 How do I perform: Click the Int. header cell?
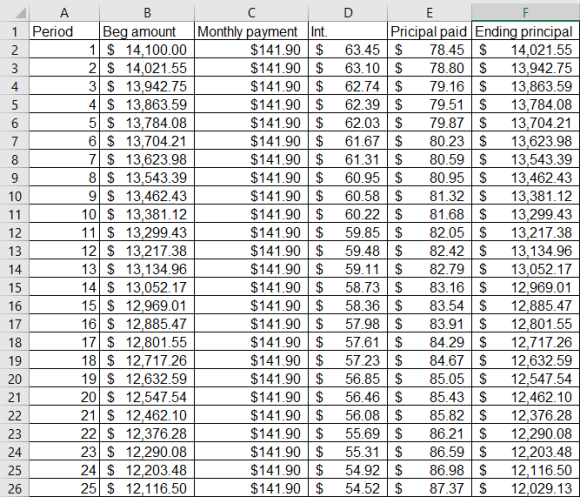[x=348, y=31]
